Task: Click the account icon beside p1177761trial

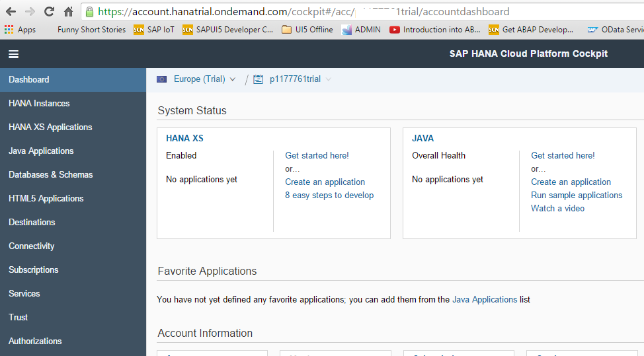Action: click(258, 79)
